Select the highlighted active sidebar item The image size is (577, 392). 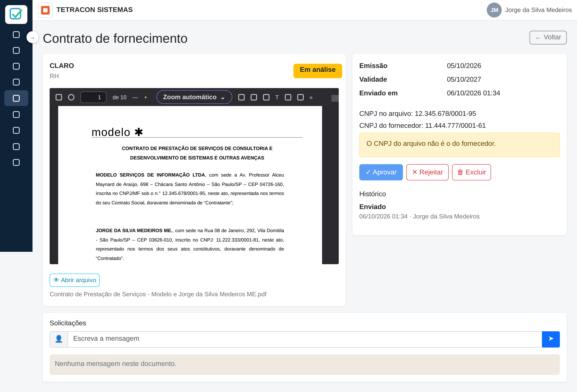pyautogui.click(x=16, y=98)
